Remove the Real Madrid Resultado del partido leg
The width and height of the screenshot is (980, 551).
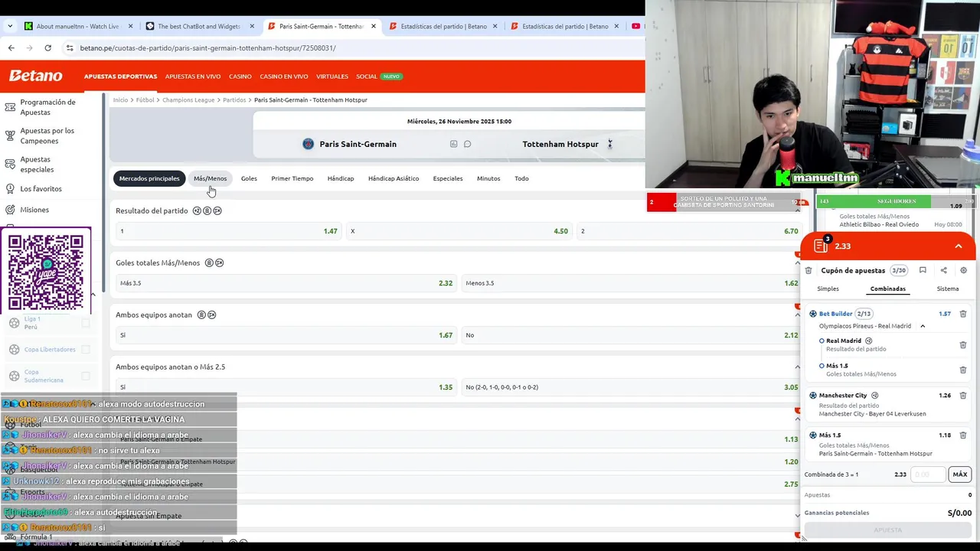coord(963,345)
